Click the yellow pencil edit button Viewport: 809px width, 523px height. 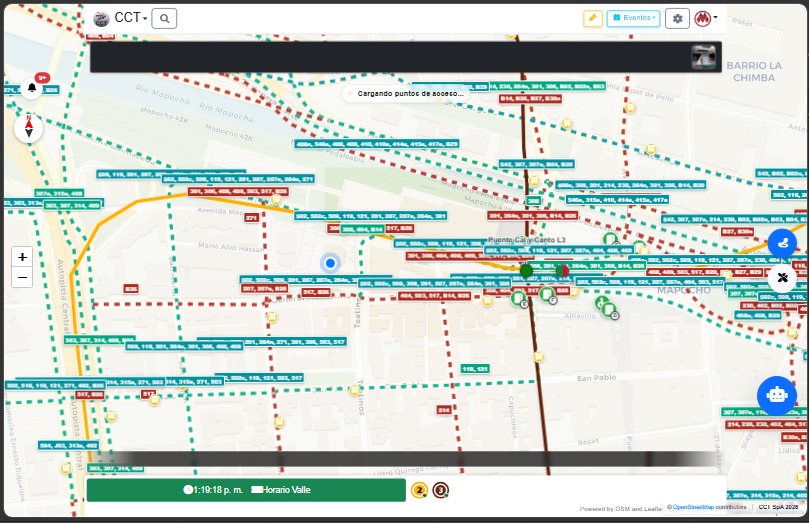pyautogui.click(x=593, y=18)
